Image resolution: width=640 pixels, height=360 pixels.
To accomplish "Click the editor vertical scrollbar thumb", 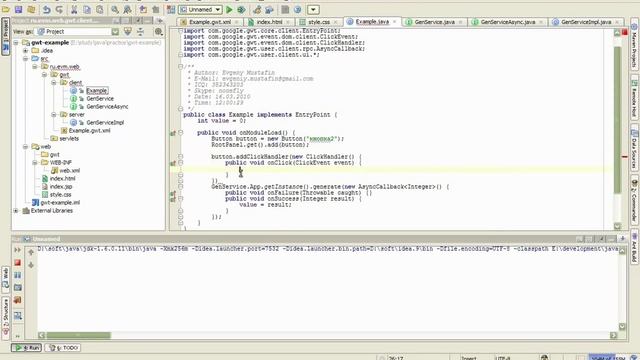I will (x=617, y=120).
